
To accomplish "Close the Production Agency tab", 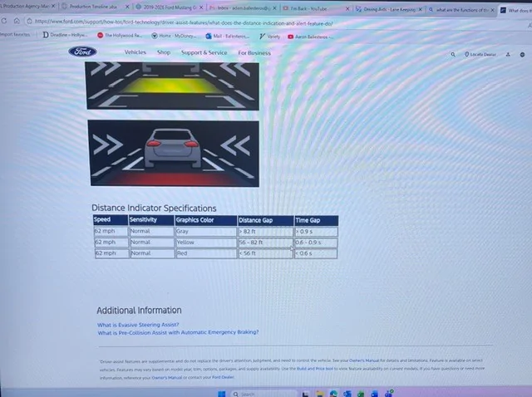I will pos(53,6).
